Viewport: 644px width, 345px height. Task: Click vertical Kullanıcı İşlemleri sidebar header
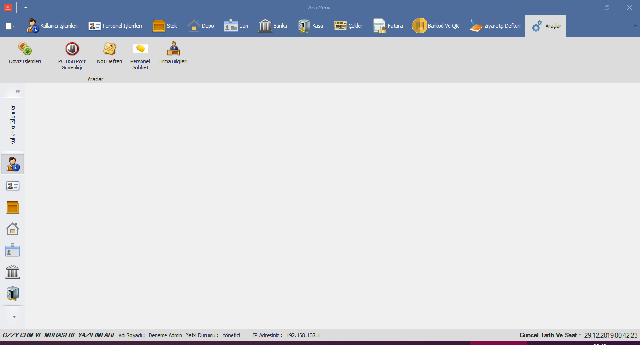[x=13, y=124]
